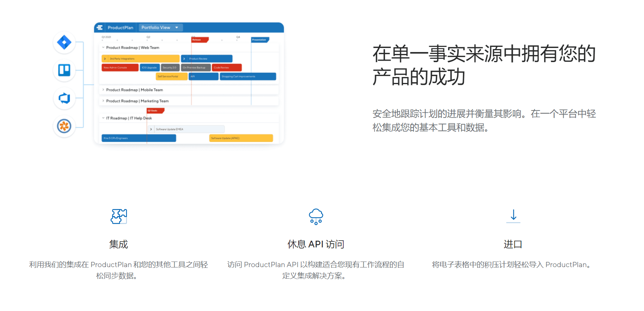Screen dimensions: 644x311
Task: Expand the Product Review bar chevron
Action: [184, 59]
